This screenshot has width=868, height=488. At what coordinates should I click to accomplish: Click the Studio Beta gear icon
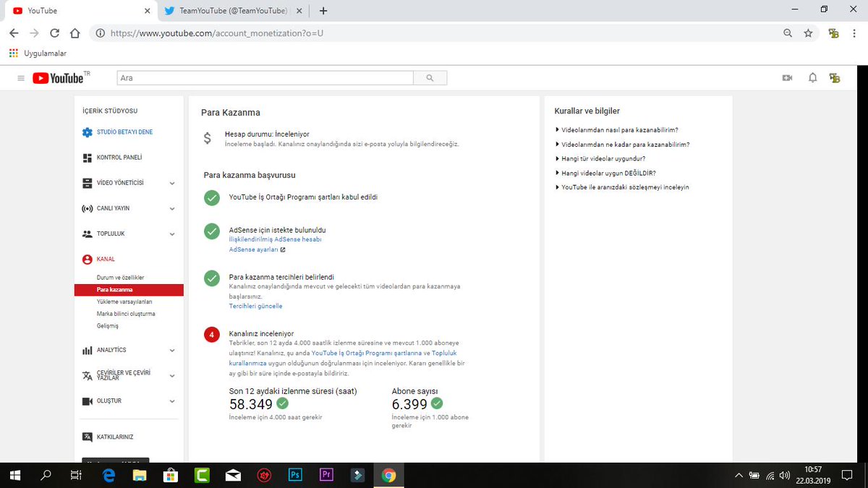88,132
